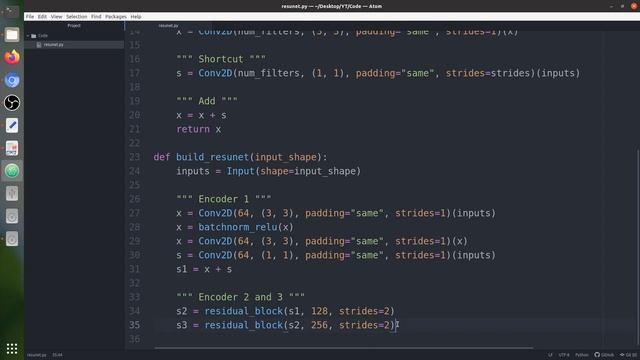
Task: Select the resunet.py editor tab
Action: pos(168,26)
